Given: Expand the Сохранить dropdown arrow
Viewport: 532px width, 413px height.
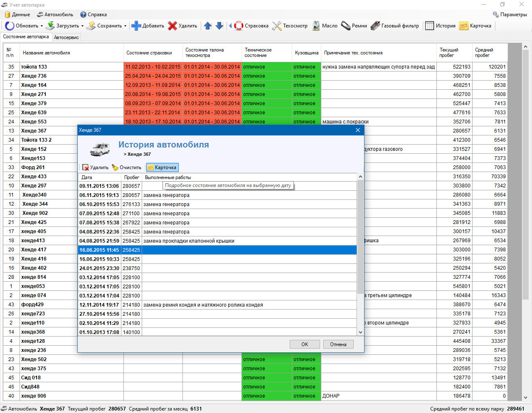Looking at the screenshot, I should coord(125,26).
